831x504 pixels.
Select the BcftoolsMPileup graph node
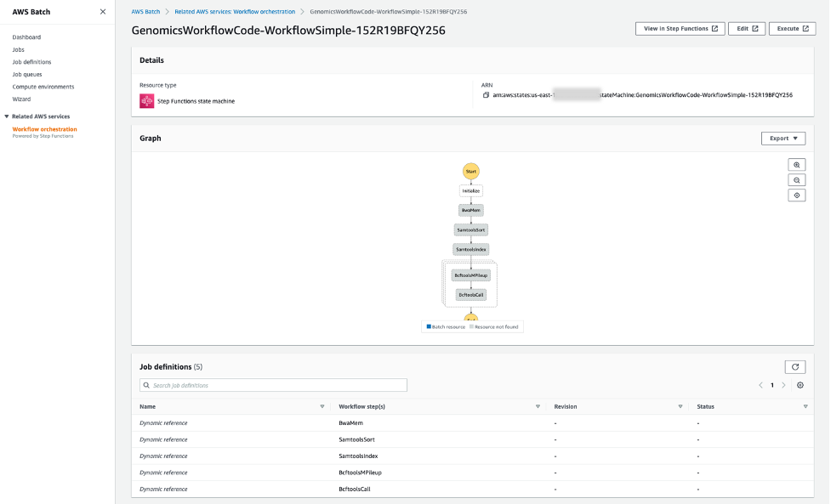[470, 275]
